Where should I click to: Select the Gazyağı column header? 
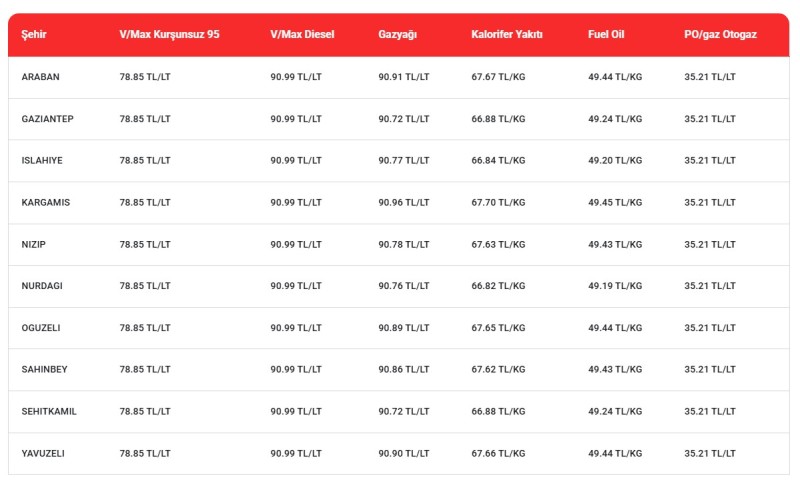click(x=397, y=35)
